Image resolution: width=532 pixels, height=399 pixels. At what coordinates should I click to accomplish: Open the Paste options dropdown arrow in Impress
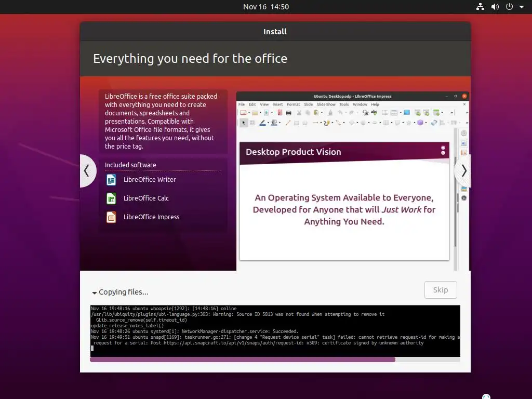pos(322,113)
